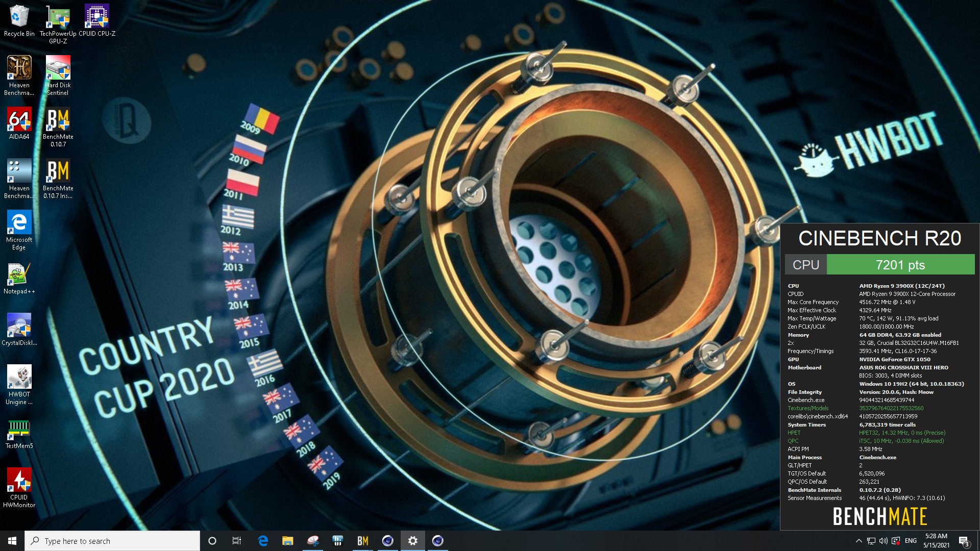
Task: Open the Recycle Bin desktop icon
Action: click(19, 21)
